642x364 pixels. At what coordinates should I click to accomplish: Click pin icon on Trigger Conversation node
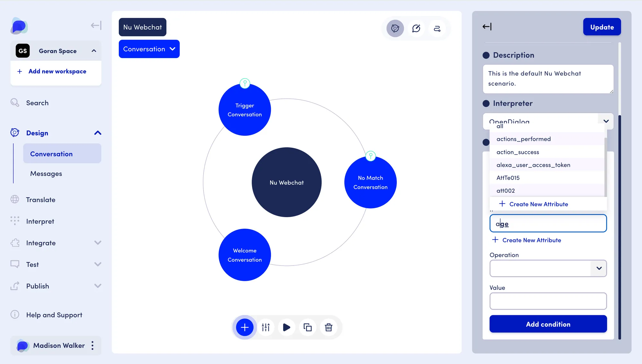tap(245, 83)
